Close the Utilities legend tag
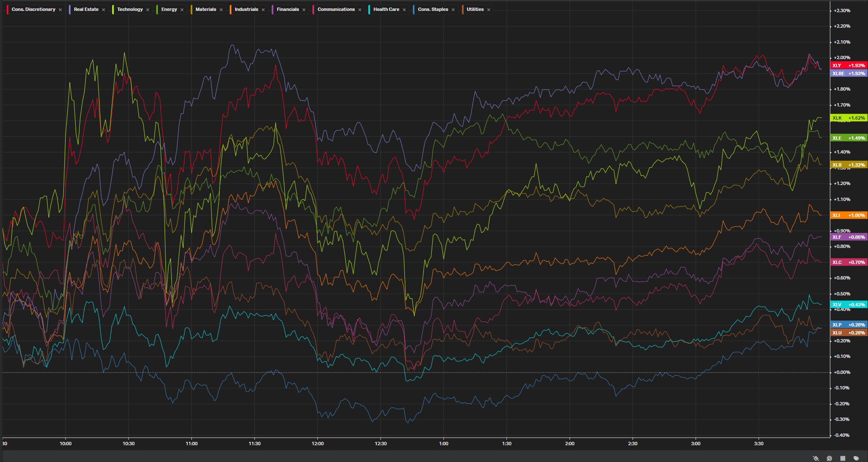868x462 pixels. coord(489,10)
